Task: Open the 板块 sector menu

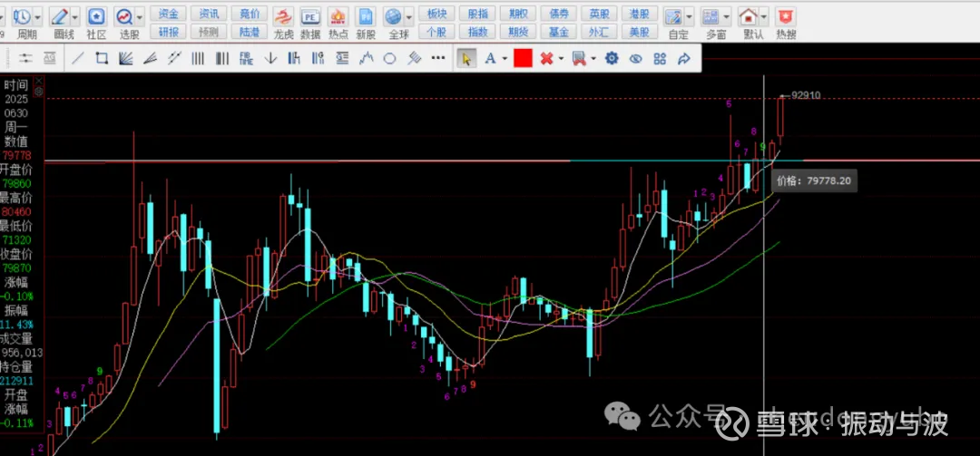Action: point(436,14)
